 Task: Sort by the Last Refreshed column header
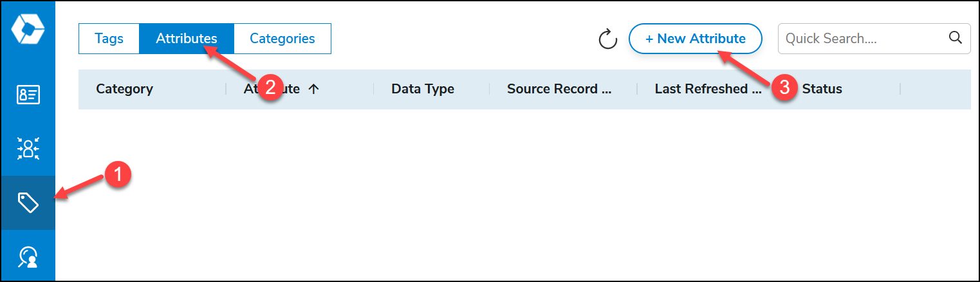(708, 89)
